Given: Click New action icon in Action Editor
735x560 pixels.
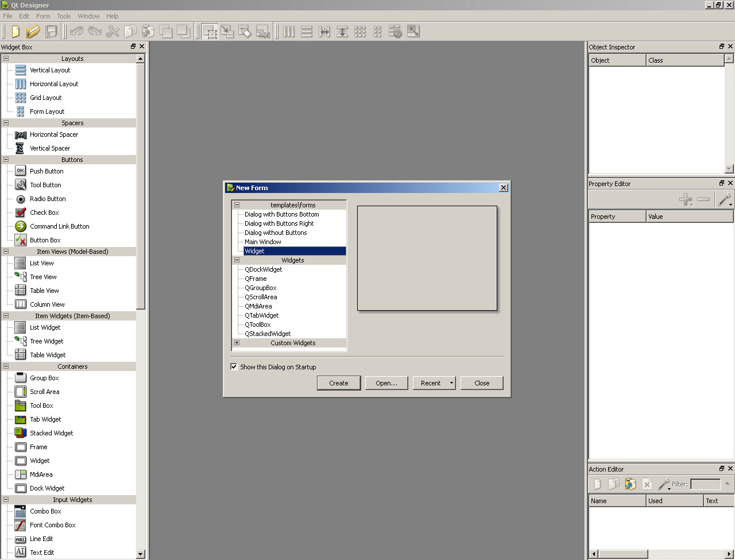Looking at the screenshot, I should click(597, 484).
